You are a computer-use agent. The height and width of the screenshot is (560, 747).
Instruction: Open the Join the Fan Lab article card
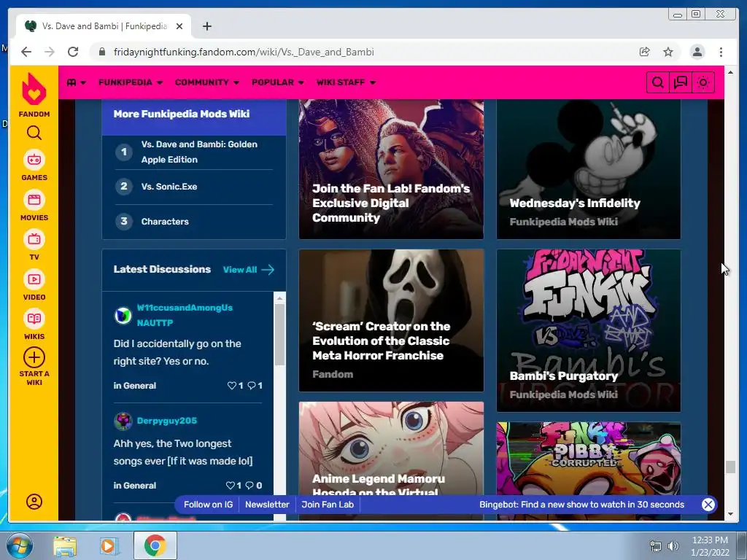[x=391, y=169]
